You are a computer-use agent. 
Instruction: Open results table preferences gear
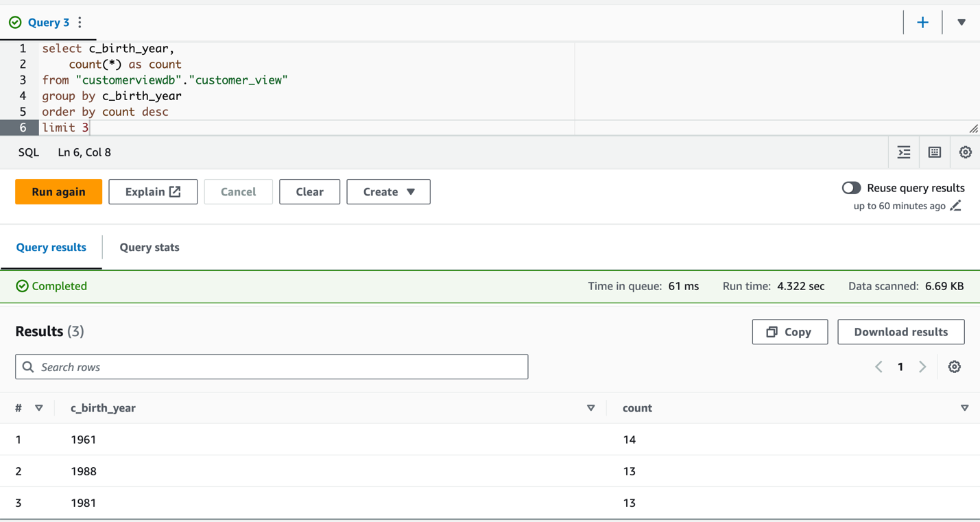coord(954,367)
